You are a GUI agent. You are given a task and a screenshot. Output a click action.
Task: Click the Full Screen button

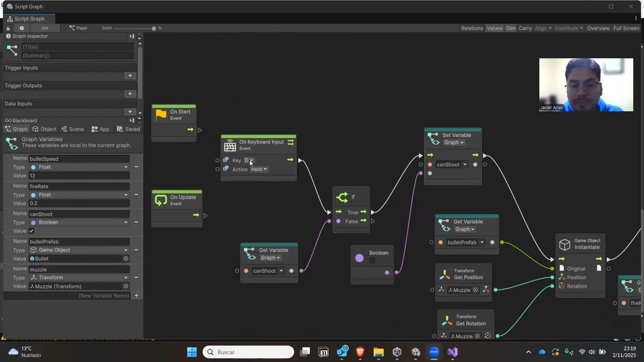tap(626, 28)
